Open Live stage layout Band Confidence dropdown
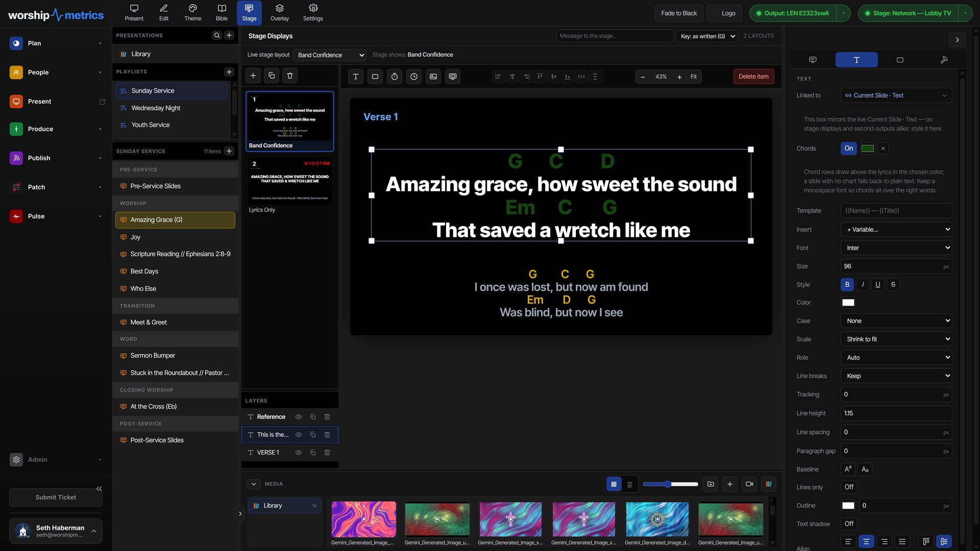Image resolution: width=980 pixels, height=551 pixels. click(331, 55)
